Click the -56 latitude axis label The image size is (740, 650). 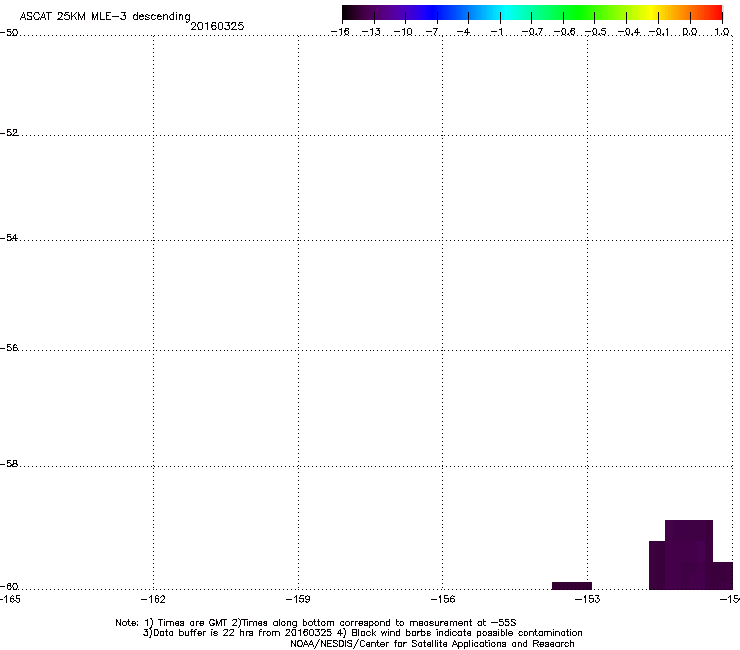point(9,348)
